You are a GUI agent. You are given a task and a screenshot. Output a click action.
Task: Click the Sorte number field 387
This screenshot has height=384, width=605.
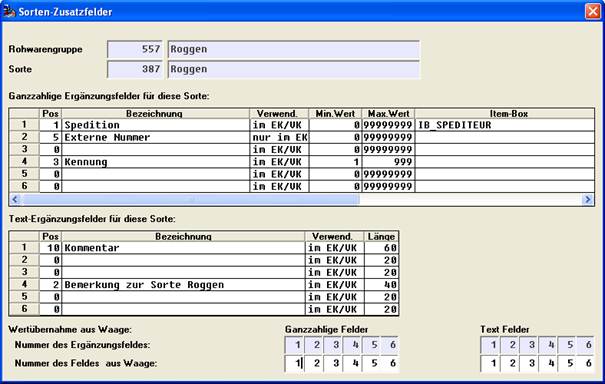[135, 69]
